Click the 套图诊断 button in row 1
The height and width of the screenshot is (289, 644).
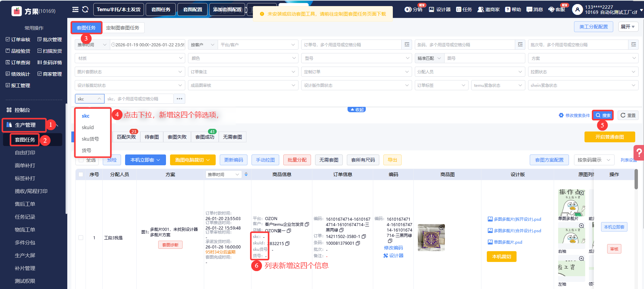(x=170, y=245)
